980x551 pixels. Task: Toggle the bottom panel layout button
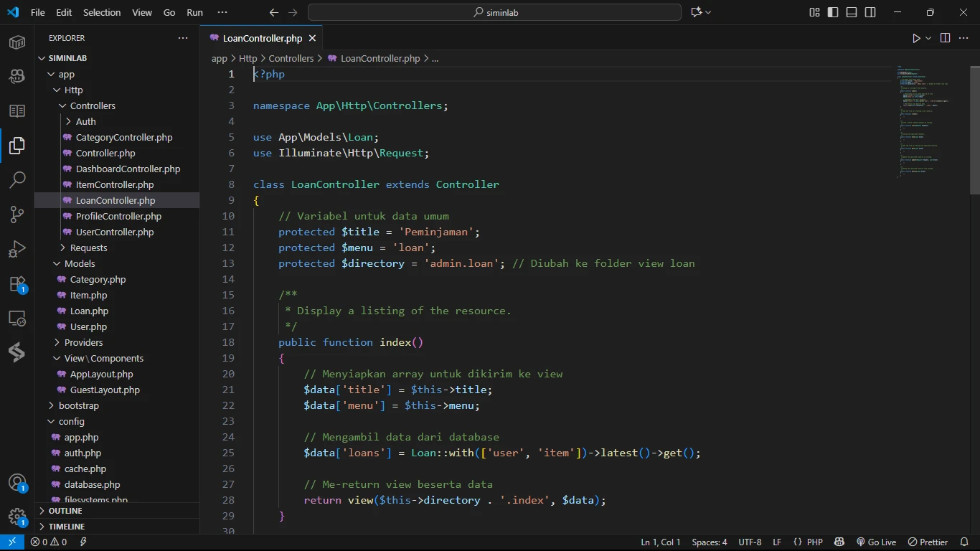pyautogui.click(x=852, y=12)
